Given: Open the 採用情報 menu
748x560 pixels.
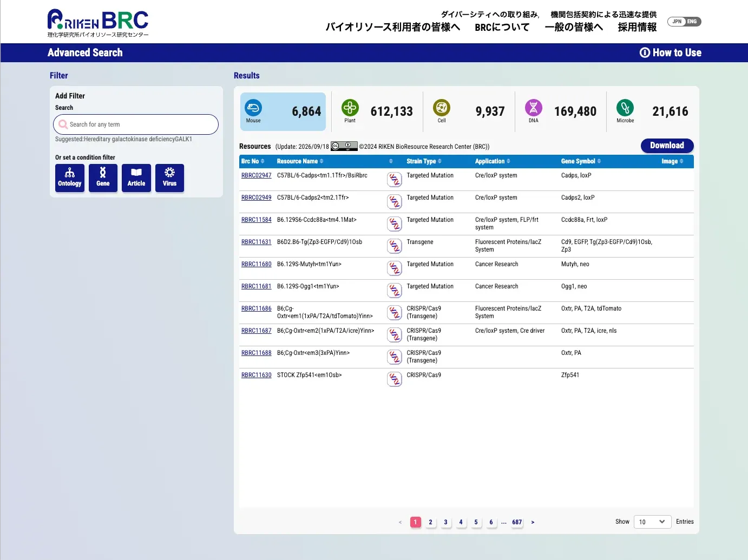Looking at the screenshot, I should [x=638, y=27].
